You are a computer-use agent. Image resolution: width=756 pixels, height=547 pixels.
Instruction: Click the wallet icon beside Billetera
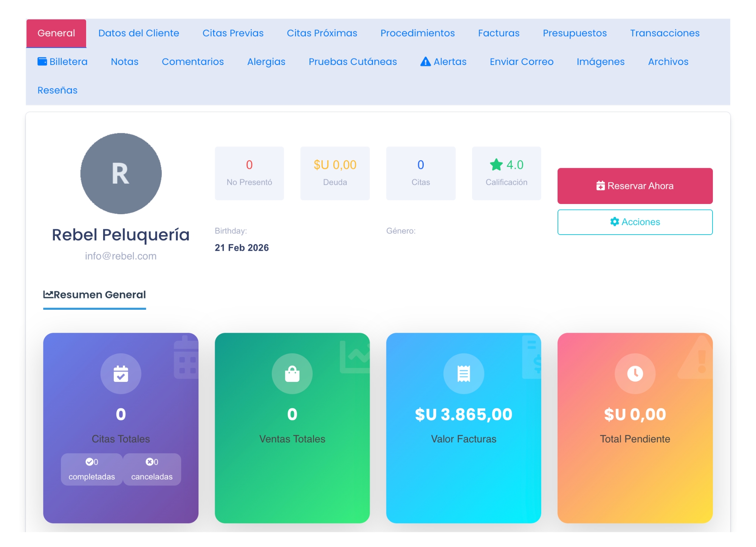point(42,62)
